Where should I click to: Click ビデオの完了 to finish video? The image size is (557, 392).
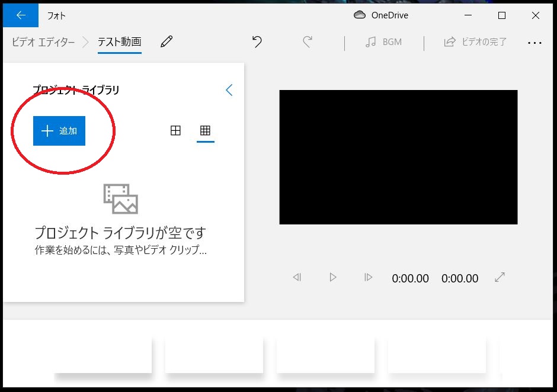point(475,42)
